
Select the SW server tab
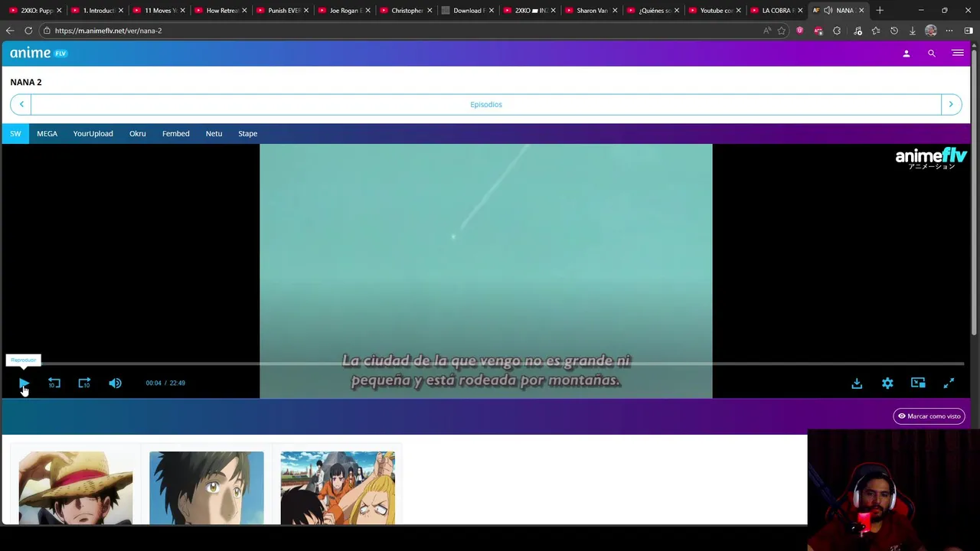coord(15,133)
